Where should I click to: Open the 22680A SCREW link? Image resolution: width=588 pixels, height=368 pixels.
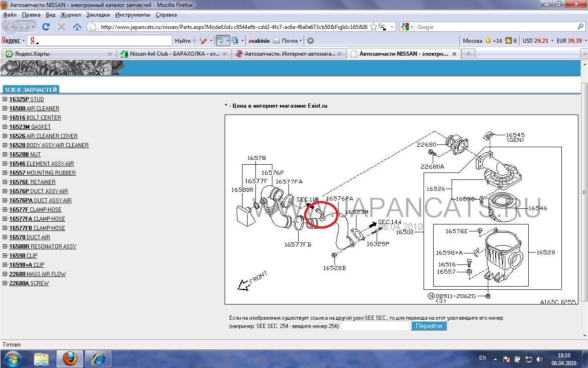click(x=29, y=283)
